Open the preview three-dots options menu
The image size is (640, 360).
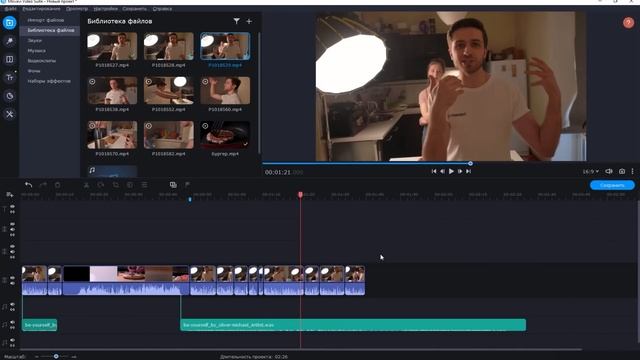pyautogui.click(x=632, y=171)
